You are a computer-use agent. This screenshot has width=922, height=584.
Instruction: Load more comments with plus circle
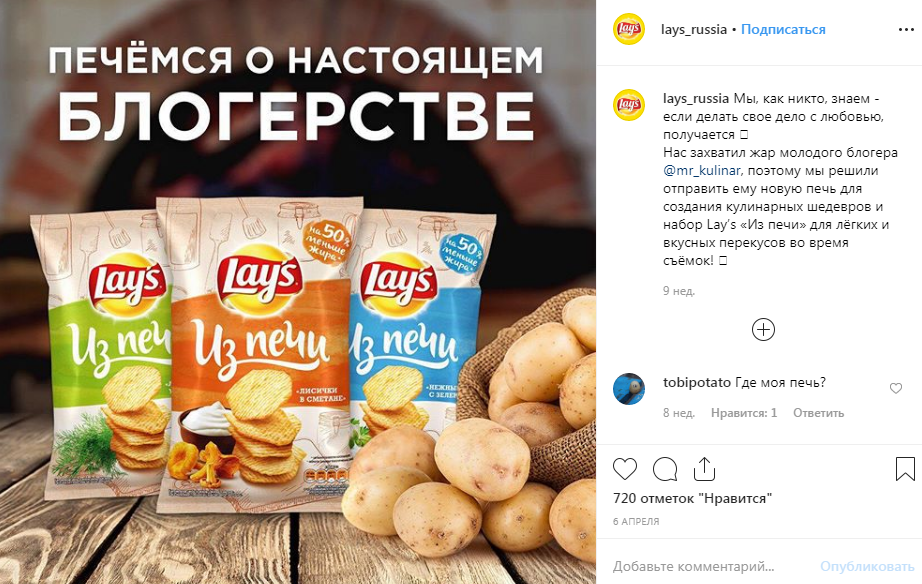click(x=763, y=329)
